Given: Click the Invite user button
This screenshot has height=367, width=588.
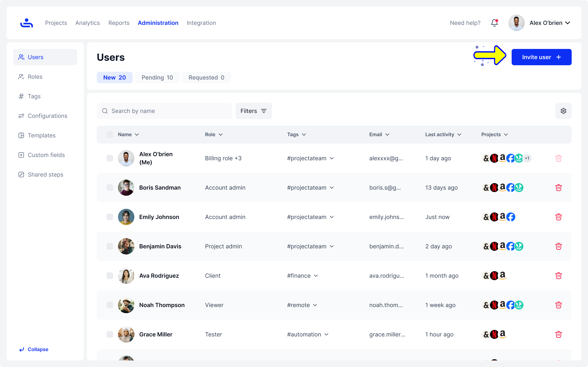Looking at the screenshot, I should [x=541, y=57].
